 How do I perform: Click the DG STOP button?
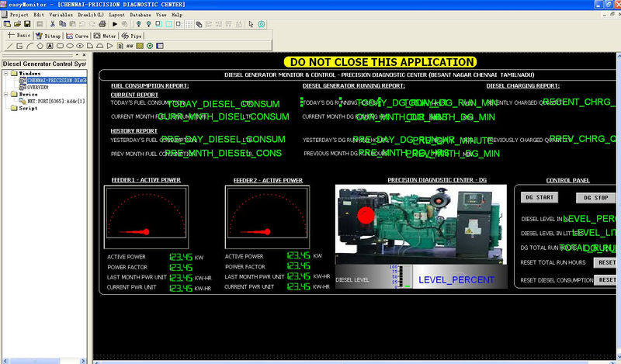(x=596, y=198)
